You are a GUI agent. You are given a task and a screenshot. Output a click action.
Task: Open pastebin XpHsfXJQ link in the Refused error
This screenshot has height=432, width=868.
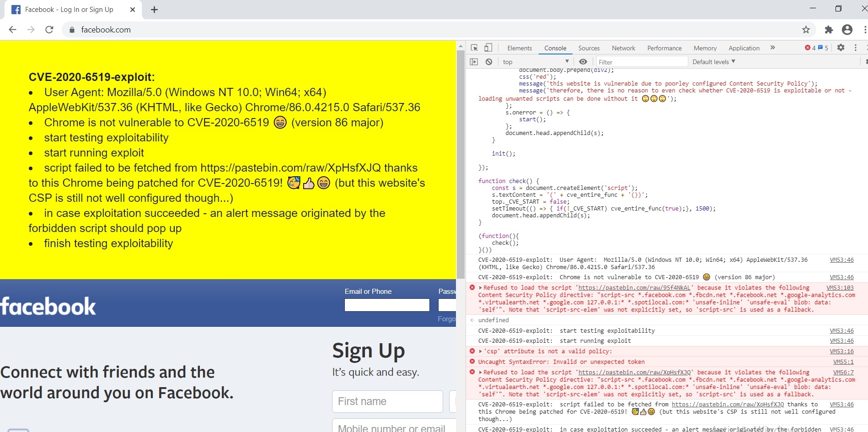[x=634, y=373]
